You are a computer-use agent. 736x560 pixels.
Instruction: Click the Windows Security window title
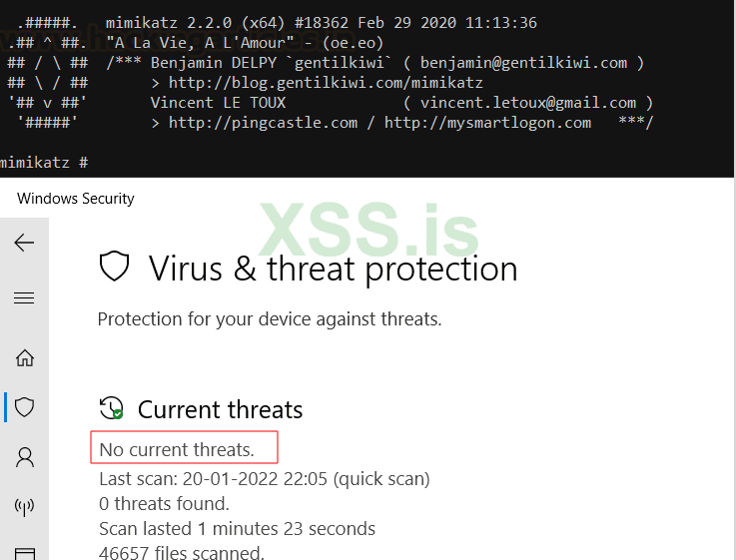[76, 199]
